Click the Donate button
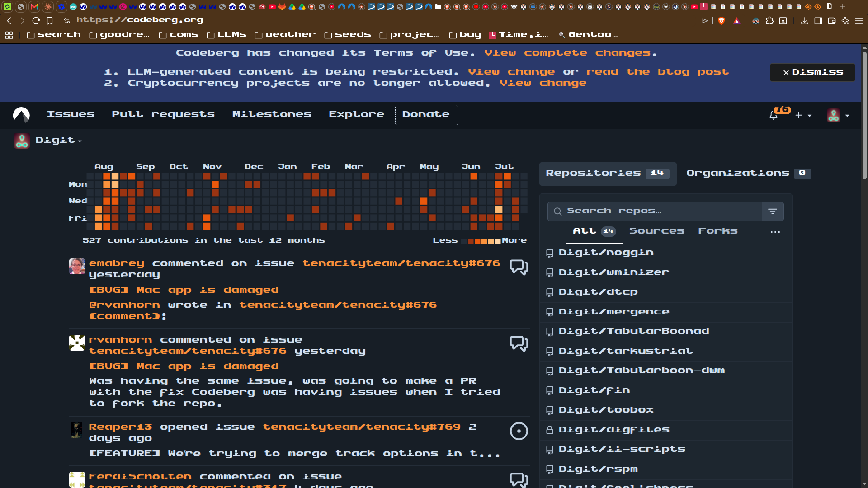The width and height of the screenshot is (868, 488). [x=426, y=115]
